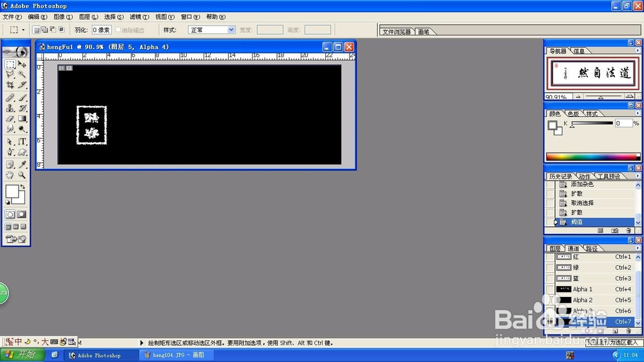Screen dimensions: 644x362
Task: Switch to the 信息 (Info) tab
Action: point(579,52)
